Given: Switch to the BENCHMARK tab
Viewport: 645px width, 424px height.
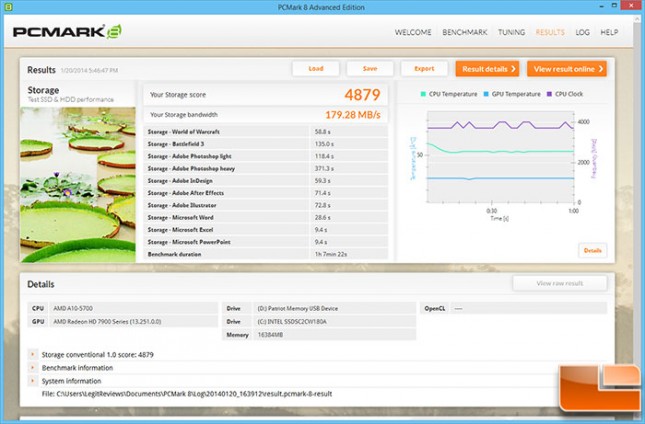Looking at the screenshot, I should point(465,32).
